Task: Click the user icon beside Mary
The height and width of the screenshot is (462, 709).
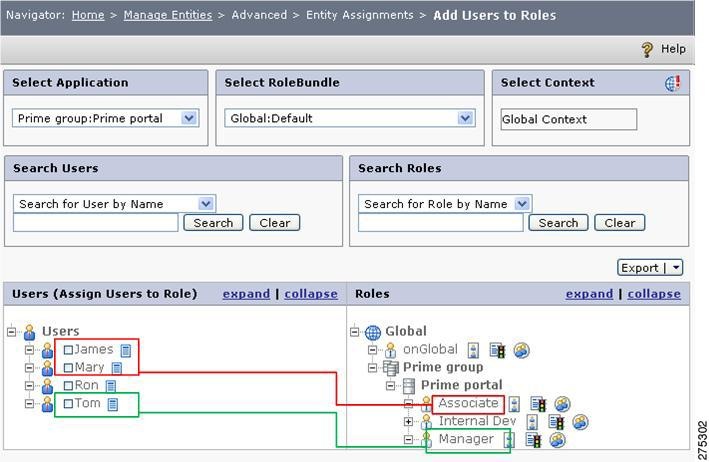Action: click(47, 368)
